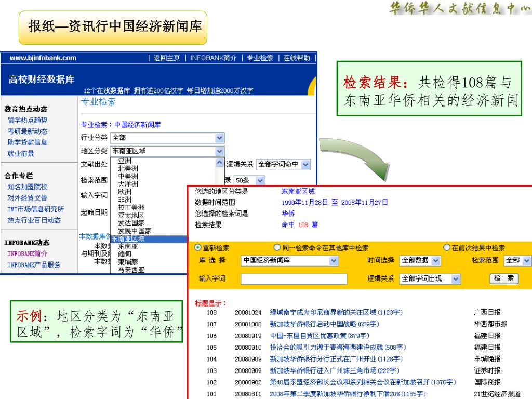Screen dimensions: 532x399
Task: Choose 亚太地区 in the region list
Action: [131, 216]
